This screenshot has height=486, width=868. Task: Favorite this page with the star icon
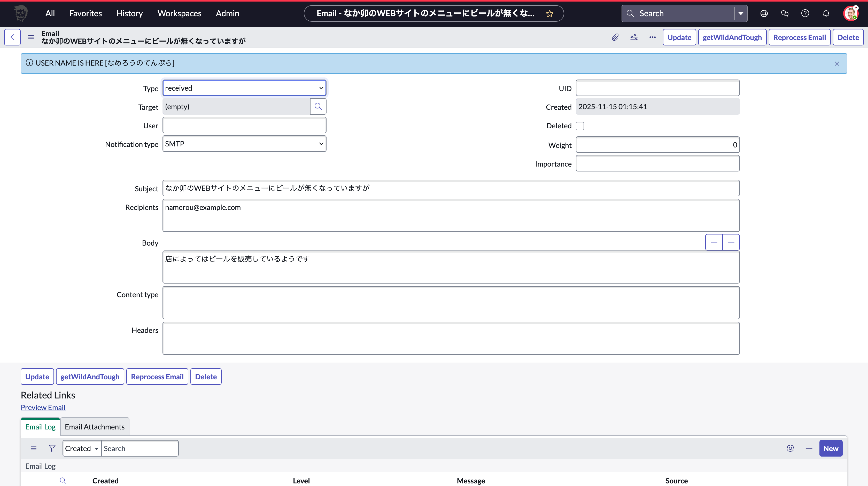pyautogui.click(x=549, y=13)
